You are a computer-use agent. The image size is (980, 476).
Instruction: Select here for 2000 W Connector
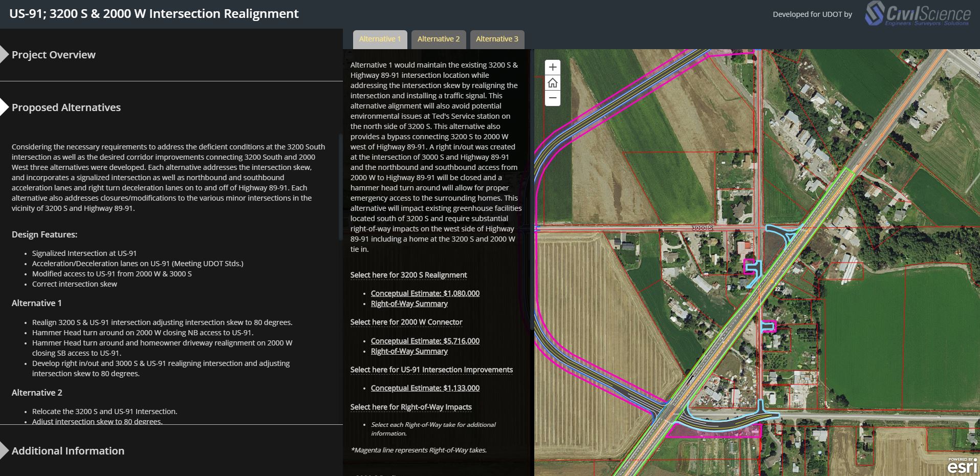(406, 322)
